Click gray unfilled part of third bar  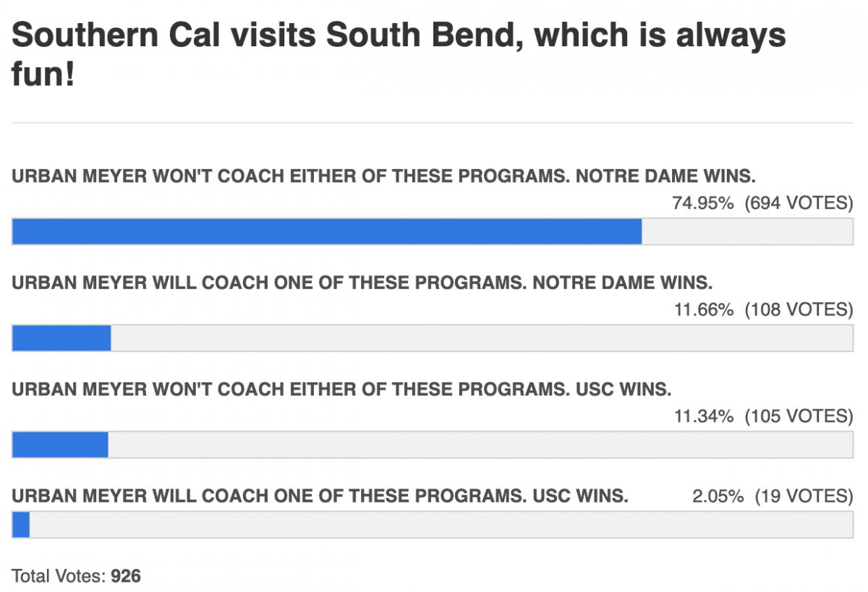481,445
